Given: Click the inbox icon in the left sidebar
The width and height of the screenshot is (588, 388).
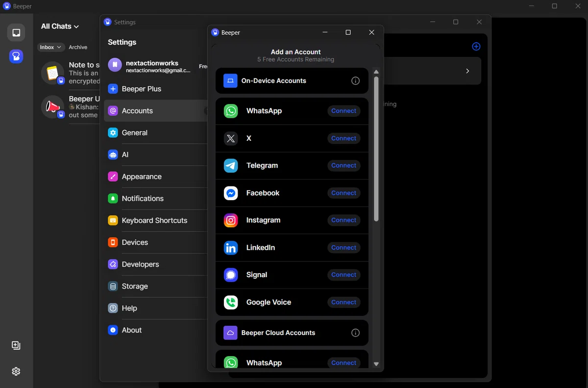Looking at the screenshot, I should [16, 33].
